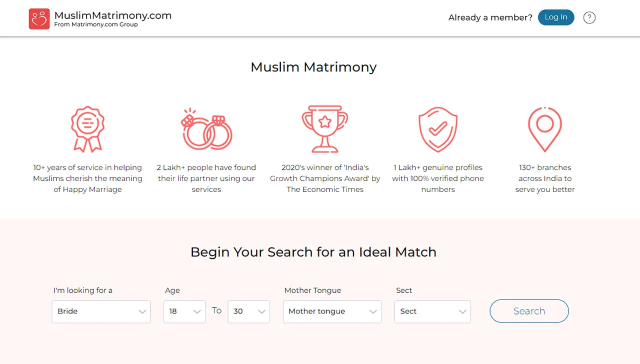Change the minimum age from 18
Image resolution: width=640 pixels, height=364 pixels.
coord(184,311)
